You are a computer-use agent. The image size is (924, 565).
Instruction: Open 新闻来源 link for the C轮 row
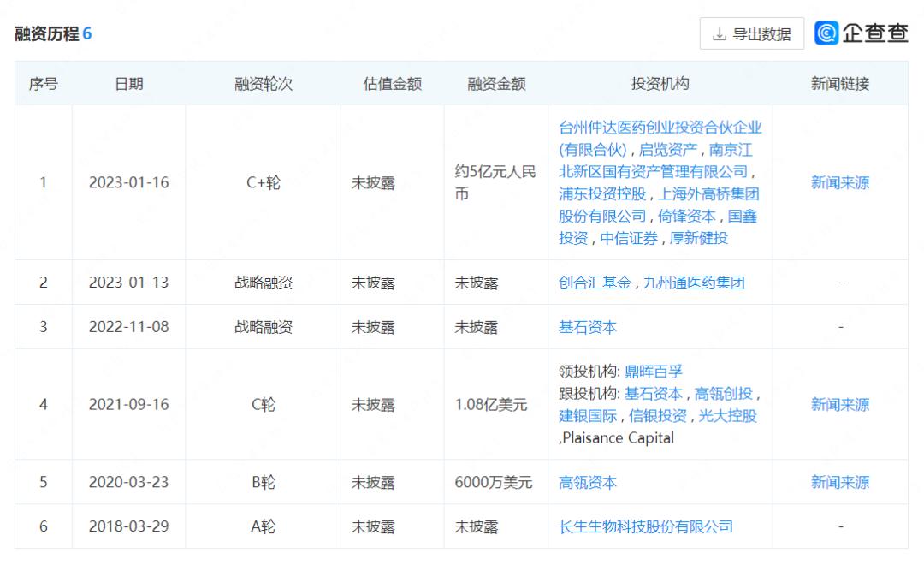tap(840, 405)
